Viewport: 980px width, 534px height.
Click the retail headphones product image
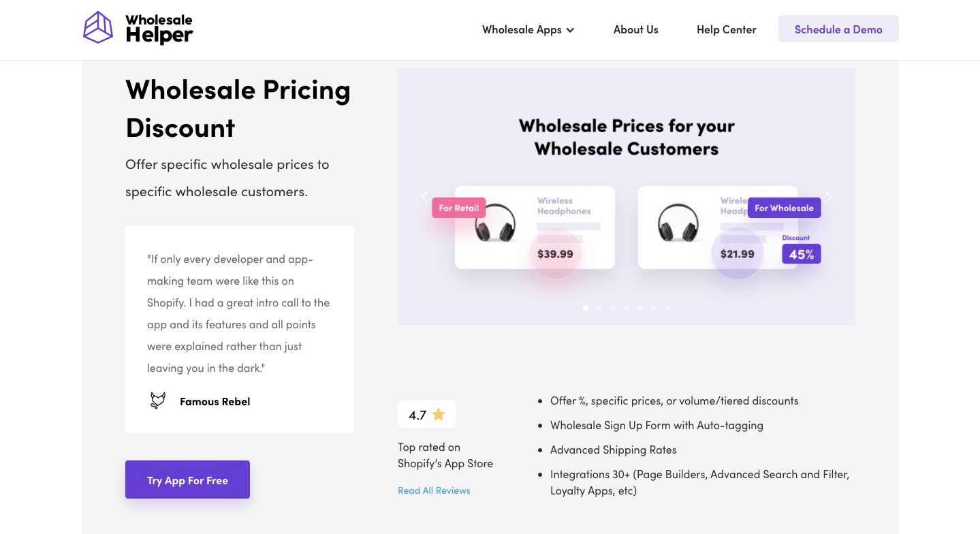click(494, 223)
